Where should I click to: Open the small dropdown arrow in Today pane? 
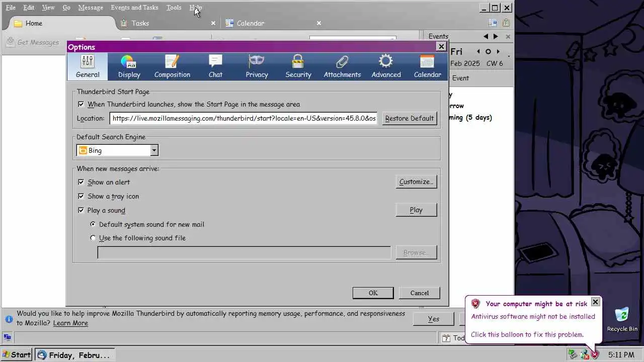point(509,55)
